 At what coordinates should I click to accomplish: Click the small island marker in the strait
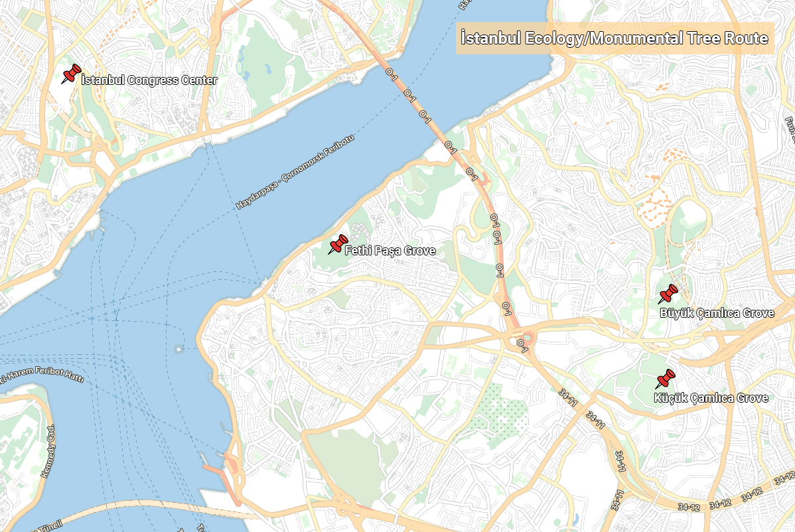pyautogui.click(x=179, y=349)
